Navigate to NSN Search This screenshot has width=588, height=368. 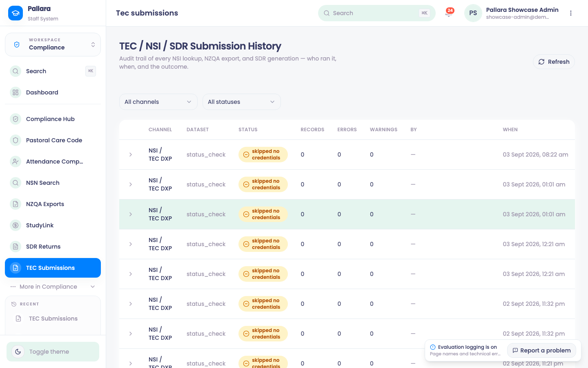click(x=53, y=183)
